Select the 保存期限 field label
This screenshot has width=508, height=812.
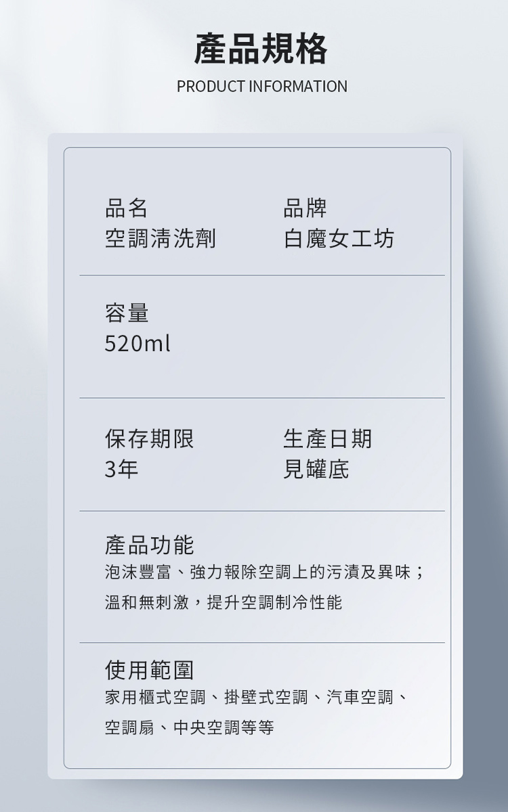(149, 438)
